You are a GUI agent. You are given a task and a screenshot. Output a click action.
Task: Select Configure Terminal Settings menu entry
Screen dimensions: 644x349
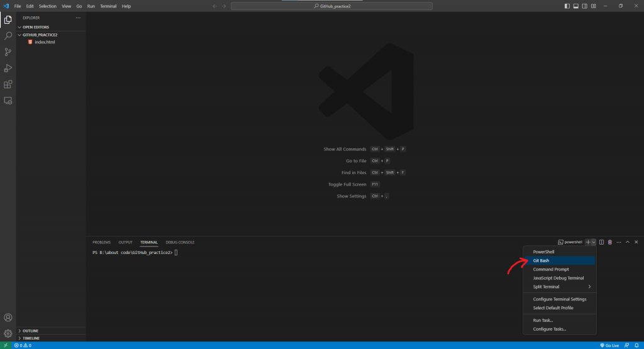(x=559, y=299)
